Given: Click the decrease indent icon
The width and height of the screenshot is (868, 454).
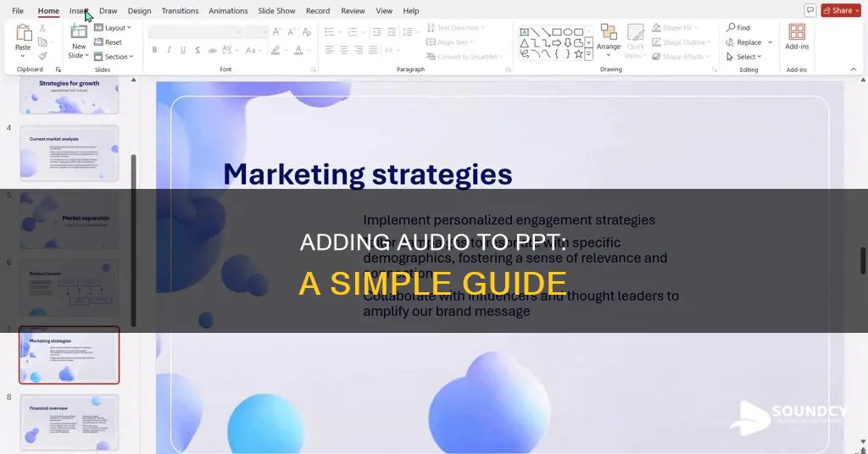Looking at the screenshot, I should coord(377,32).
